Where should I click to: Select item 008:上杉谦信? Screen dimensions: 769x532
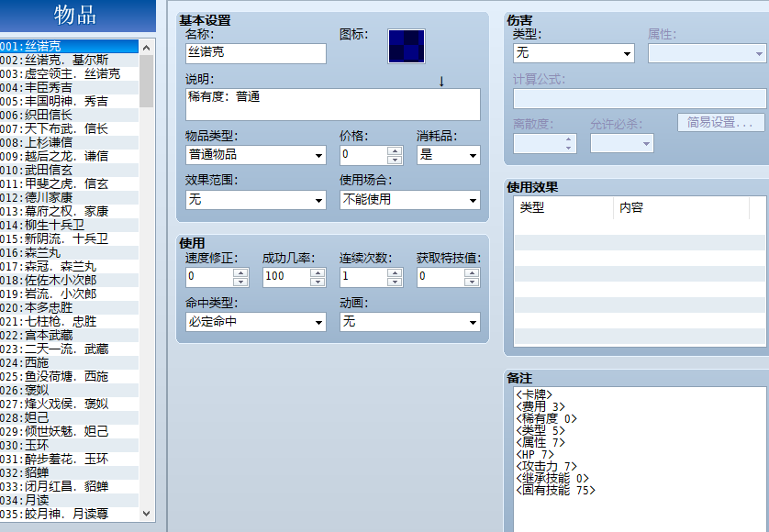(x=69, y=142)
